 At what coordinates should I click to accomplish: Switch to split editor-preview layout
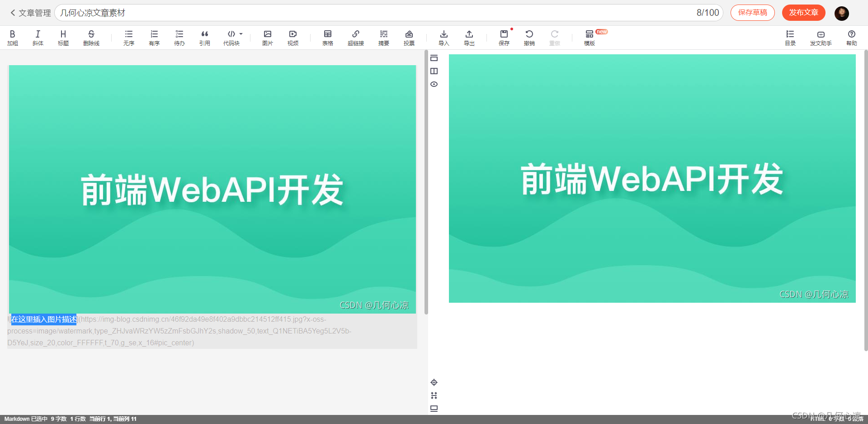click(x=434, y=71)
